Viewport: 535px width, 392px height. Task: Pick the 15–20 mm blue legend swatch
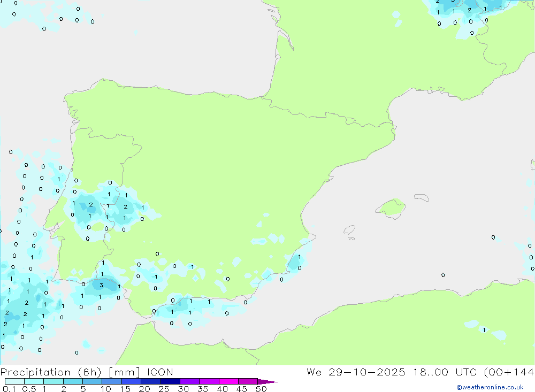(x=132, y=381)
